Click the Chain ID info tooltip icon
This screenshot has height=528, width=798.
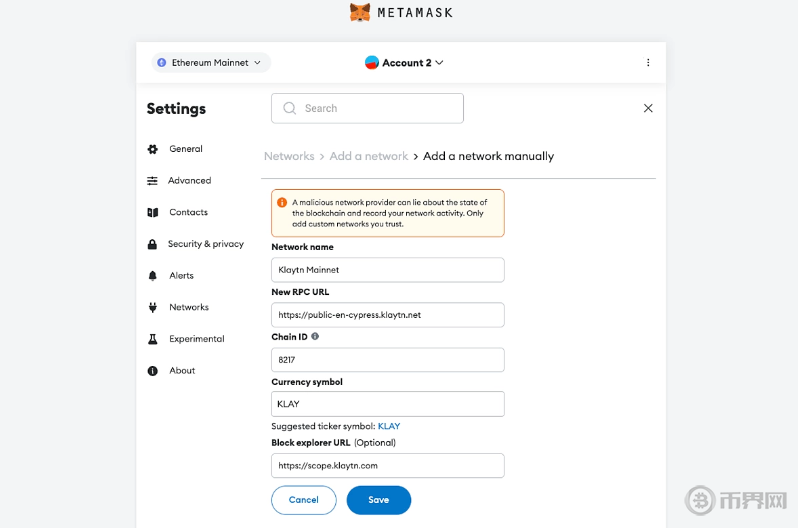315,337
